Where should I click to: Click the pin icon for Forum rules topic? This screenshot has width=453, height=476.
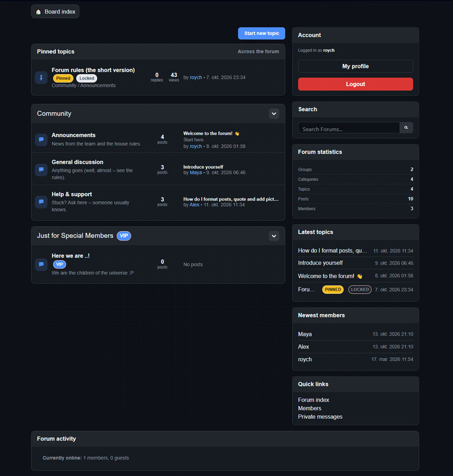(x=41, y=77)
